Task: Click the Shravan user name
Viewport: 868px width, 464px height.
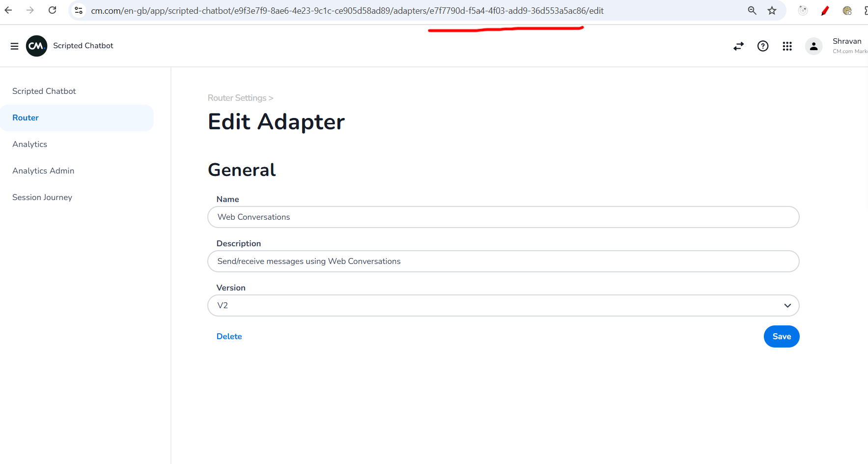Action: pos(847,41)
